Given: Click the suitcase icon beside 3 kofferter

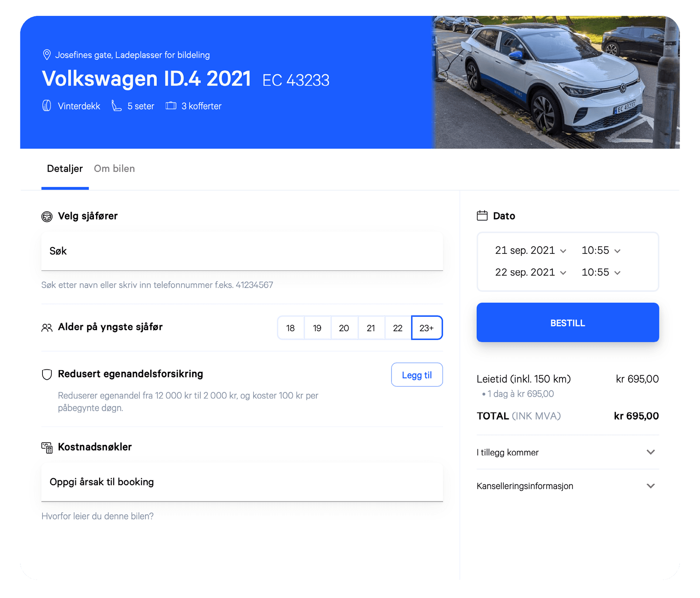Looking at the screenshot, I should point(171,106).
